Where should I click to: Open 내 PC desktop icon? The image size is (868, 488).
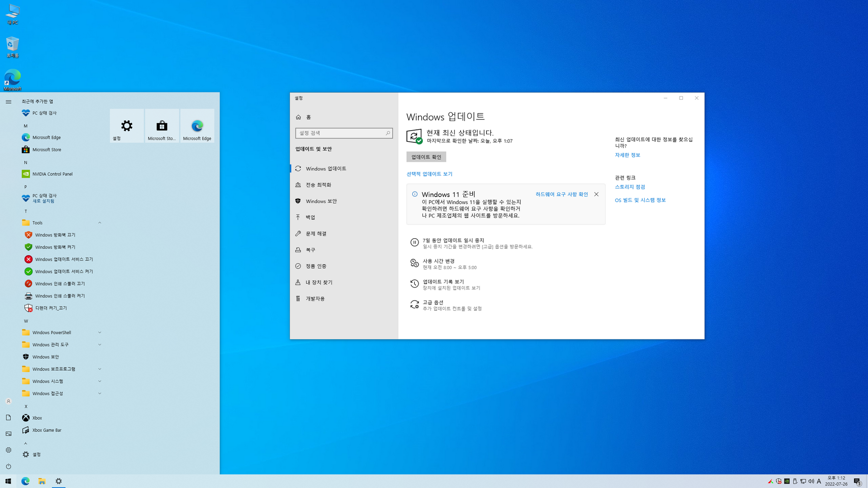click(x=12, y=15)
